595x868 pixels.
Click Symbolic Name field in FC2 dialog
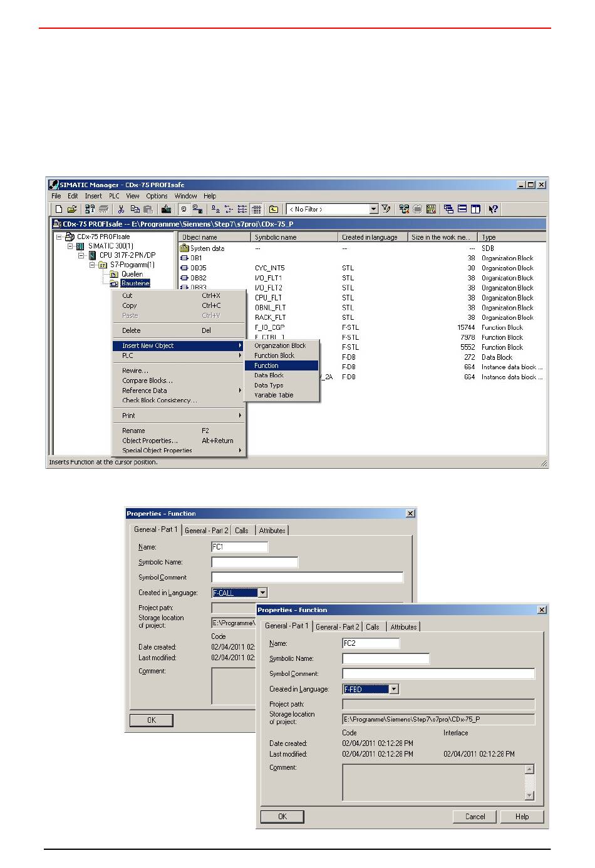(386, 658)
